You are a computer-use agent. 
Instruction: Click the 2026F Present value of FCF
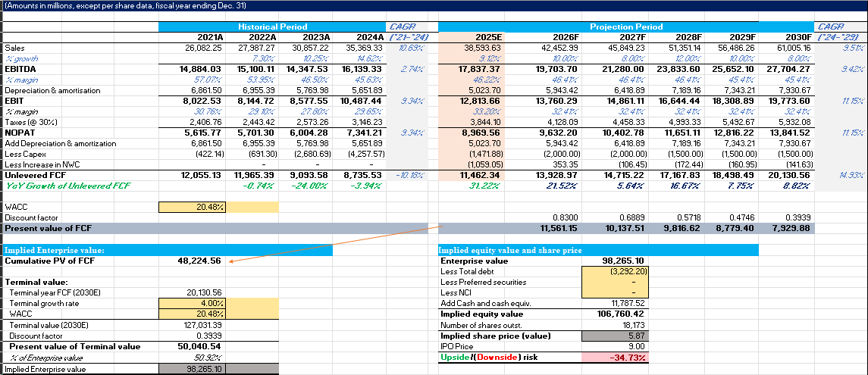(558, 228)
